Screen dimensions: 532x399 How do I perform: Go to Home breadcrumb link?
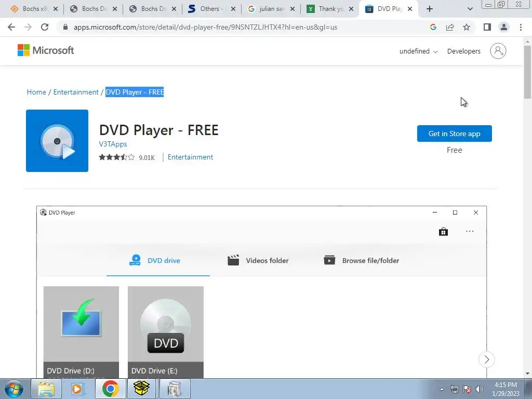36,92
